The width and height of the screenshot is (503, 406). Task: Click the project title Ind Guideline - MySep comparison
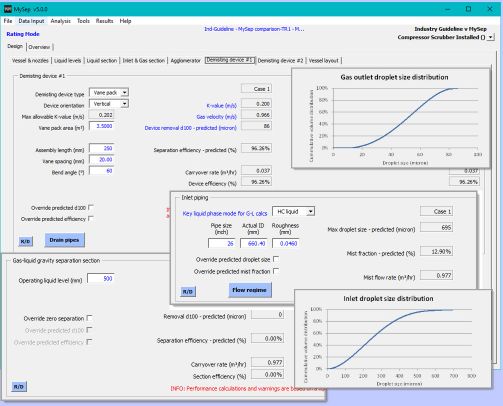(254, 29)
